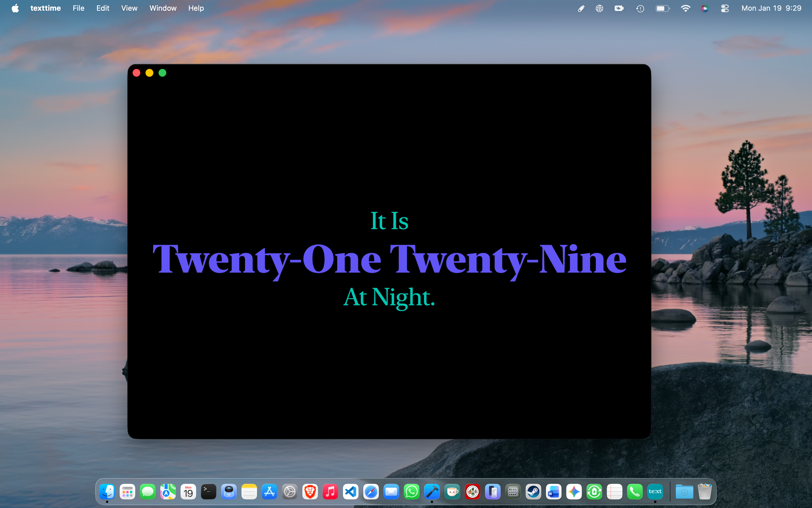Open the system battery status icon
This screenshot has width=812, height=508.
click(663, 8)
